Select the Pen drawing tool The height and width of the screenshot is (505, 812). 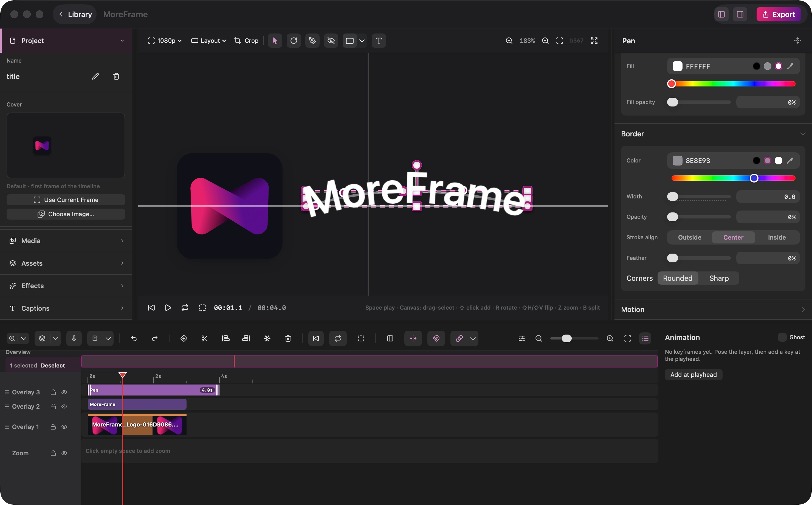312,41
